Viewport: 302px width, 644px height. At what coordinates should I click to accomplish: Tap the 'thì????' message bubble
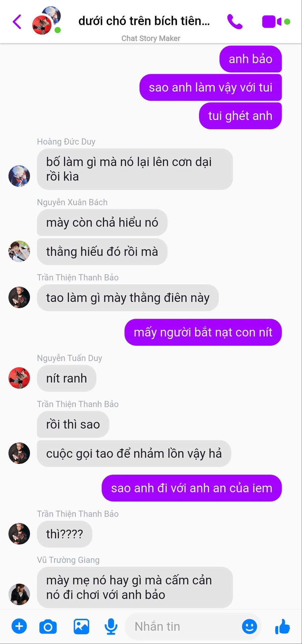click(x=64, y=534)
